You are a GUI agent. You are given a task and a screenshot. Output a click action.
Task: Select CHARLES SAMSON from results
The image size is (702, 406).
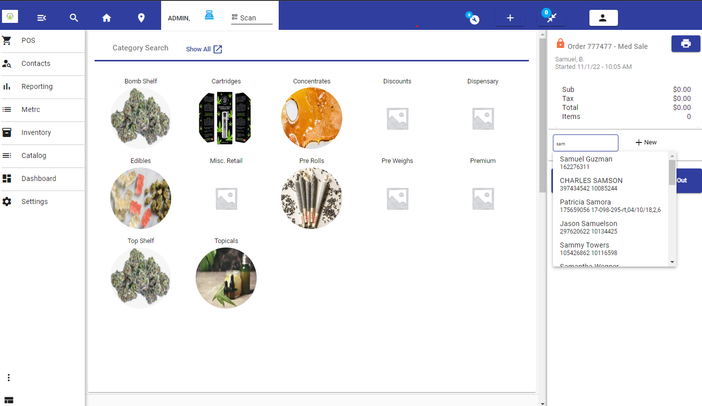(611, 184)
